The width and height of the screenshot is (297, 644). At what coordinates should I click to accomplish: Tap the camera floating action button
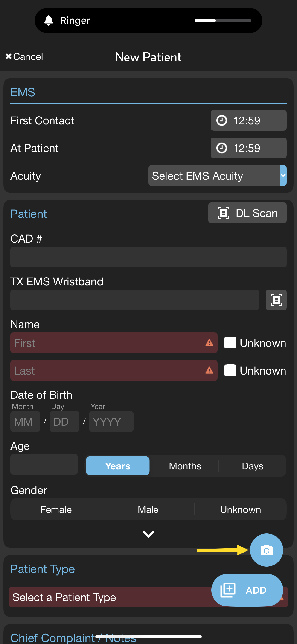[x=266, y=550]
